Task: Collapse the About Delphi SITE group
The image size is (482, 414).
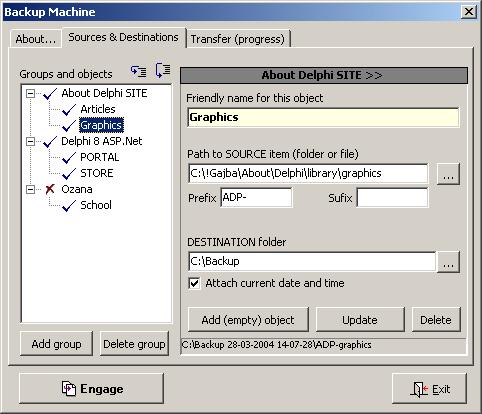Action: pos(30,93)
